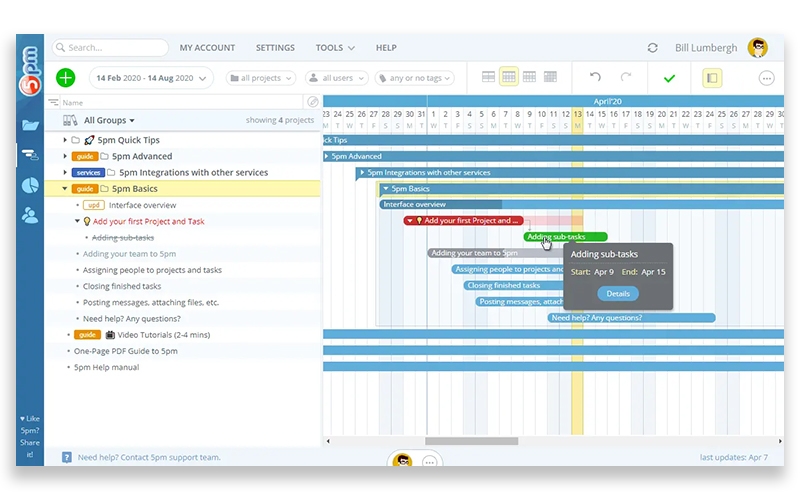Select the Closing finished tasks row
The width and height of the screenshot is (800, 500).
pos(182,286)
